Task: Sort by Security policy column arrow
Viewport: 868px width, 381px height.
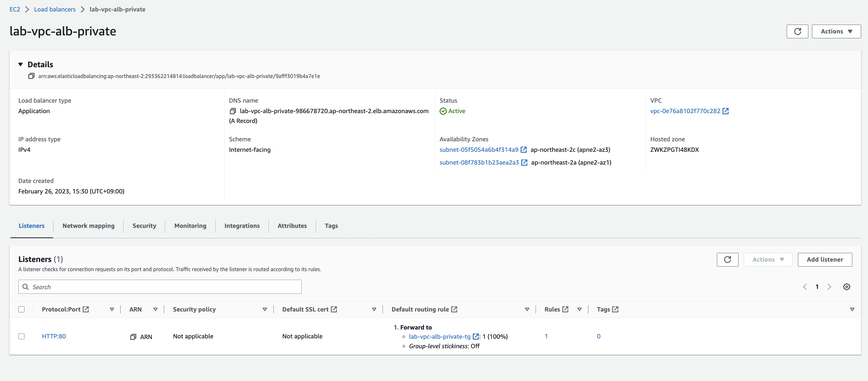Action: click(x=265, y=310)
